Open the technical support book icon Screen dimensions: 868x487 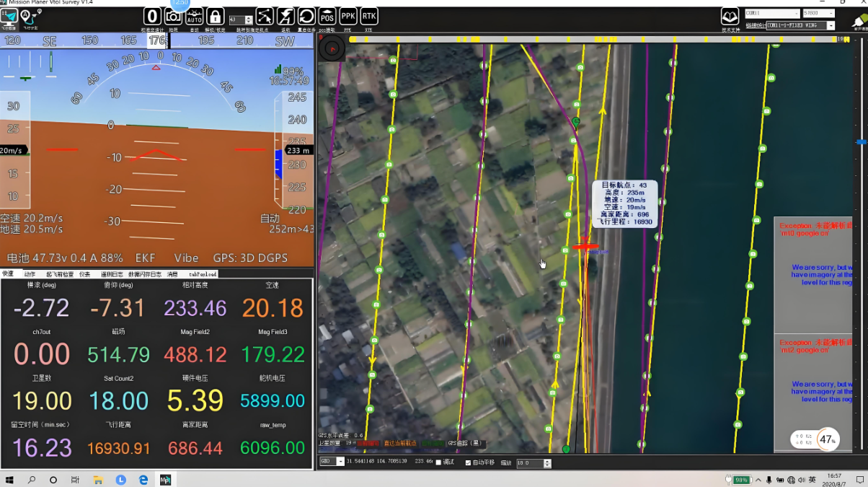tap(730, 17)
